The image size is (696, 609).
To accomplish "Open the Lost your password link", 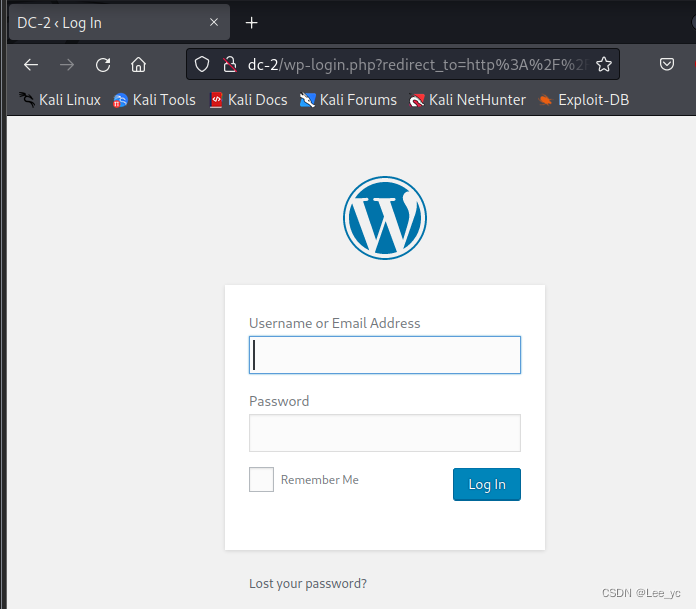I will [x=308, y=583].
